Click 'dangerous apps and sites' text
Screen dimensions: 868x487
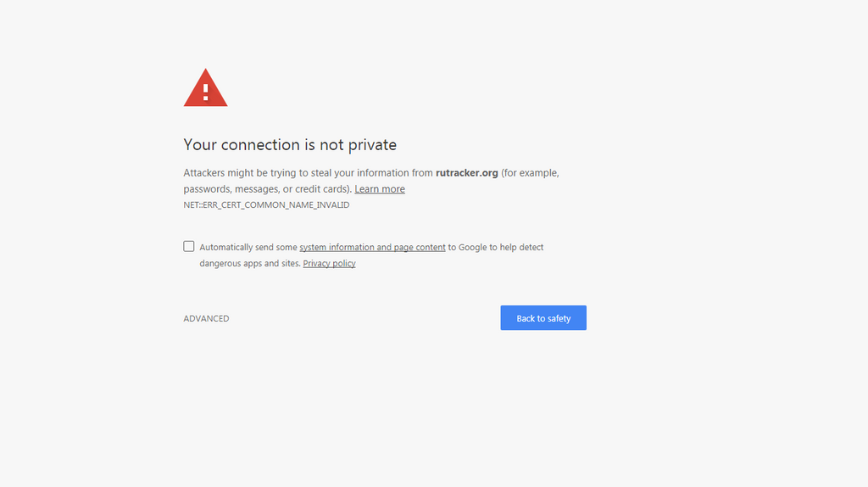(x=250, y=263)
